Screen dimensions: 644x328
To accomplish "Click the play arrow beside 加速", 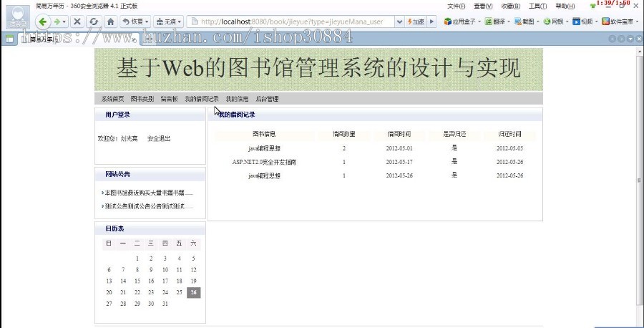I will pyautogui.click(x=431, y=21).
